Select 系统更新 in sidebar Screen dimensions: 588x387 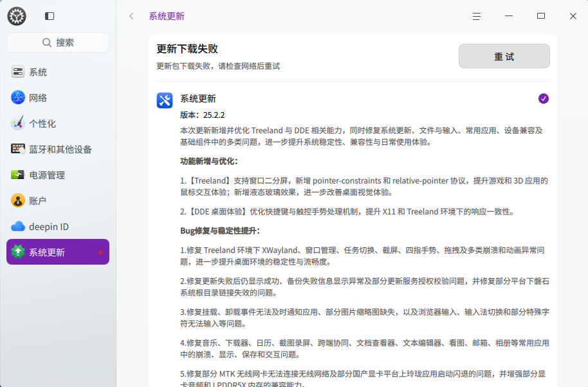pyautogui.click(x=58, y=252)
